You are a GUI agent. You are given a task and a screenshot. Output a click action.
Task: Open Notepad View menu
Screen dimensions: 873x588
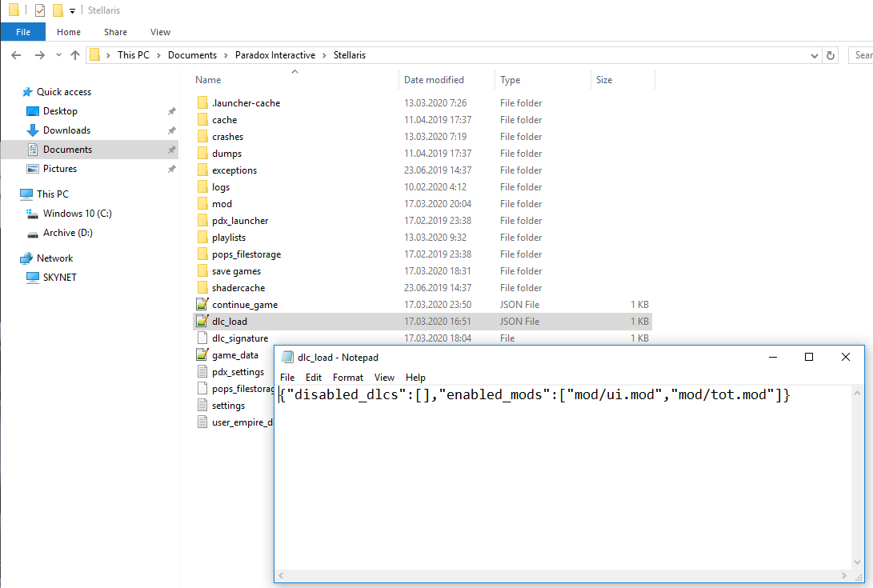coord(384,378)
